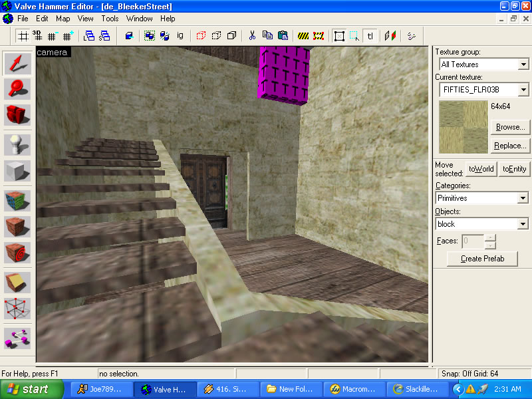Activate the red Camera tool

click(x=17, y=114)
